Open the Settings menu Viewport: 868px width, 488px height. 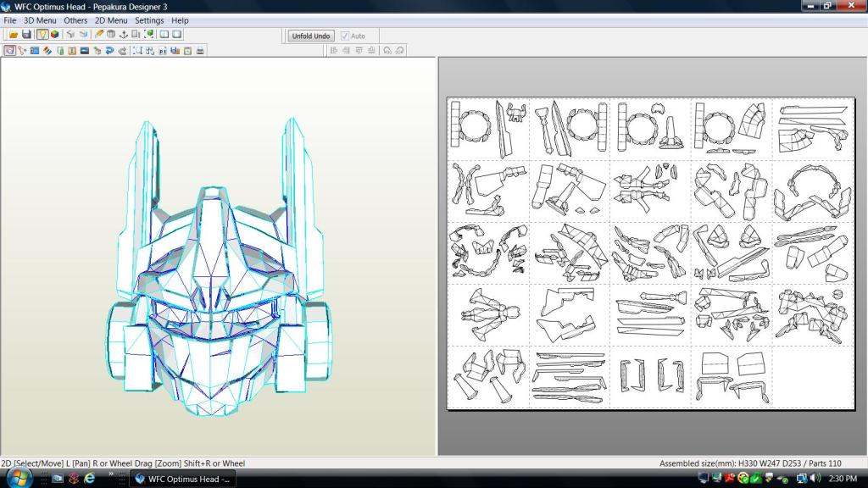coord(149,20)
